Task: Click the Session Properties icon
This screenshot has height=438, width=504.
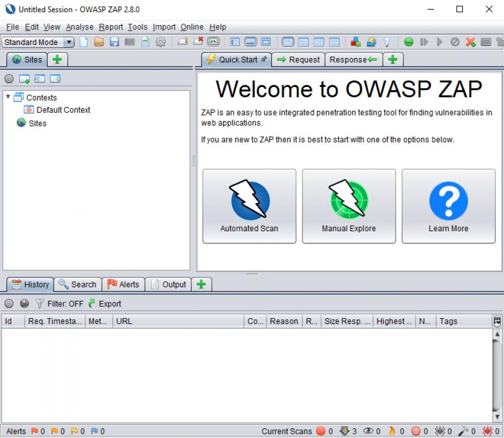Action: click(x=145, y=42)
